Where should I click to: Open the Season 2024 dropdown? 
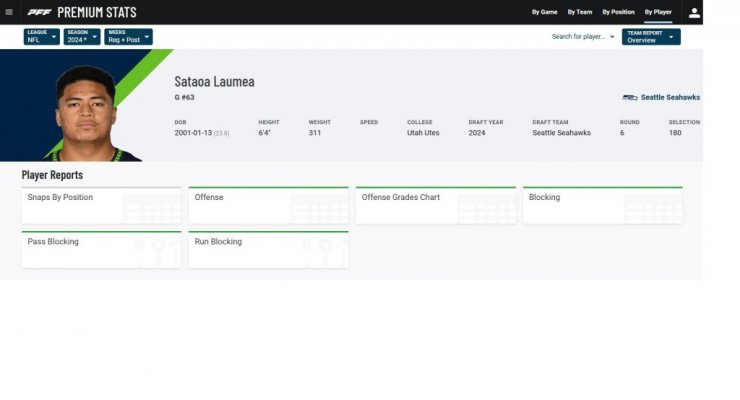(x=82, y=37)
